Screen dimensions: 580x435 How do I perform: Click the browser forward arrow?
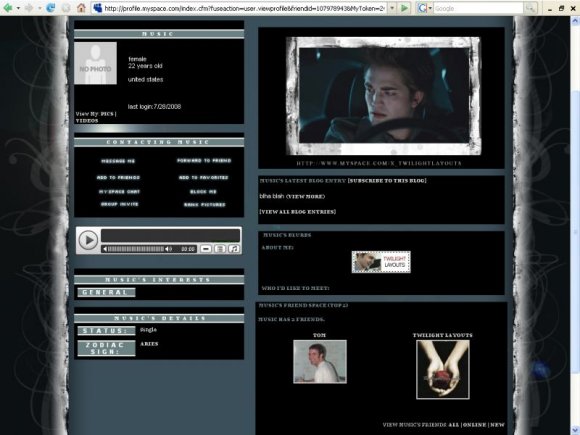coord(29,8)
